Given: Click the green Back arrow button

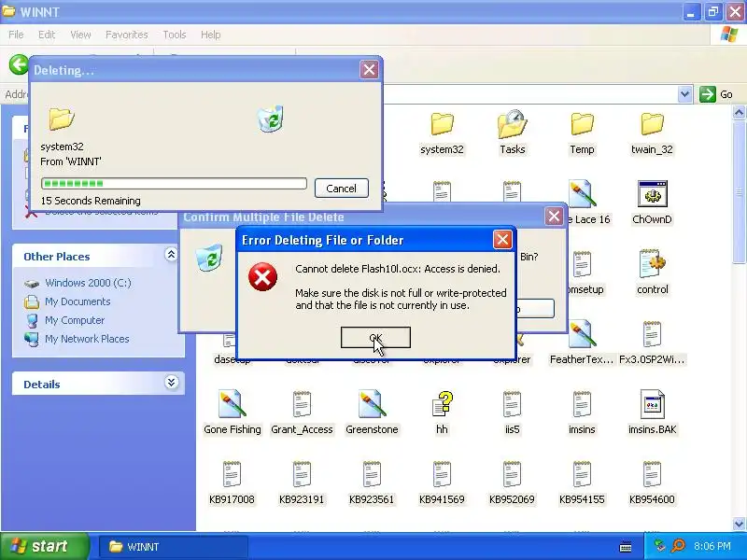Looking at the screenshot, I should (x=19, y=64).
